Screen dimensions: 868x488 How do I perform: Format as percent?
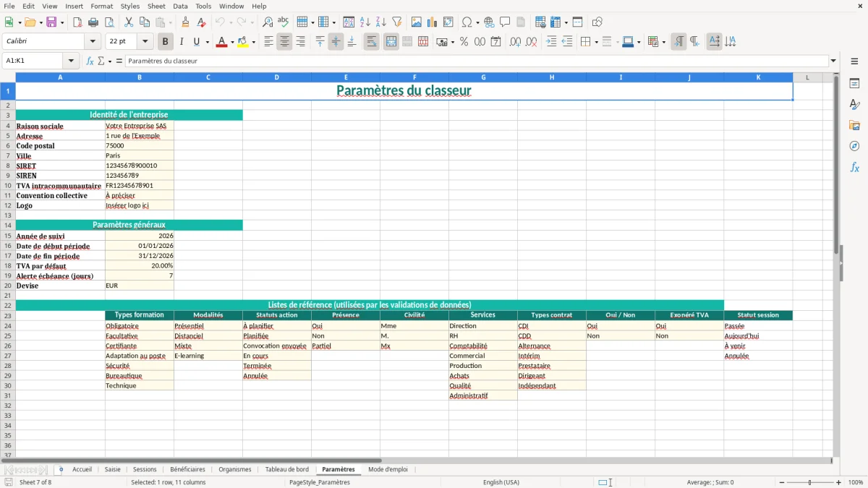(x=464, y=42)
